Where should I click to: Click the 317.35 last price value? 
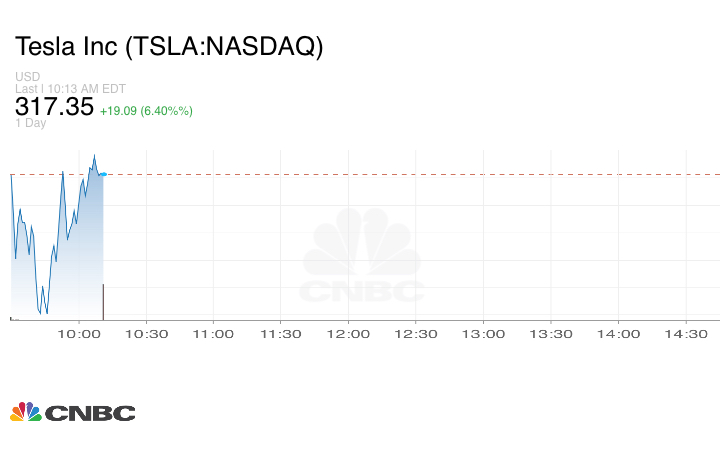(x=54, y=107)
